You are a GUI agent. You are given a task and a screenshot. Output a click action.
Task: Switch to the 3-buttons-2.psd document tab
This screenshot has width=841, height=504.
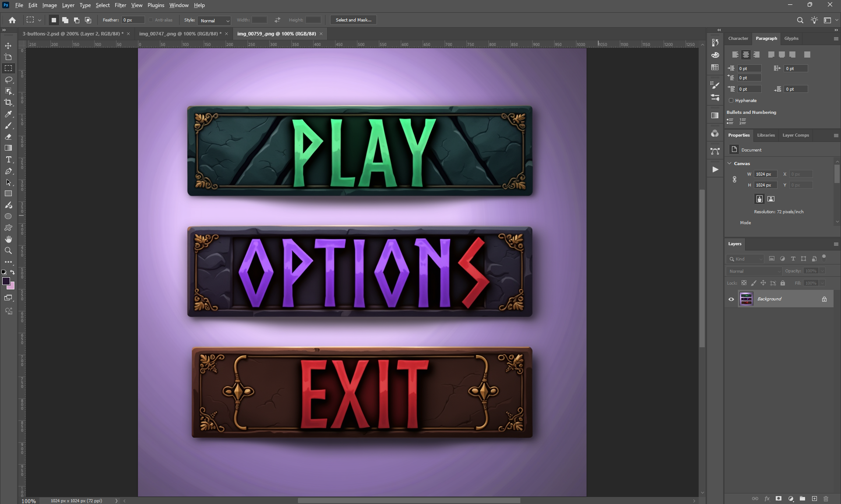(x=73, y=34)
